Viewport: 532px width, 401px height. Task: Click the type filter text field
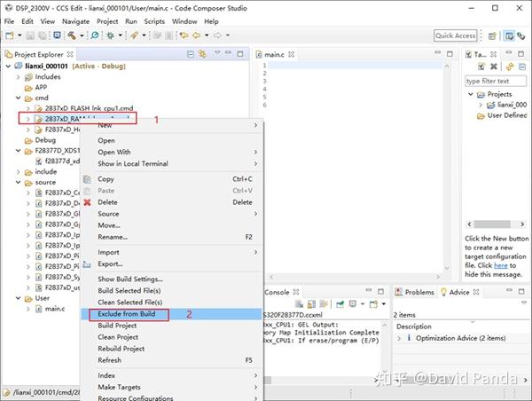(497, 80)
